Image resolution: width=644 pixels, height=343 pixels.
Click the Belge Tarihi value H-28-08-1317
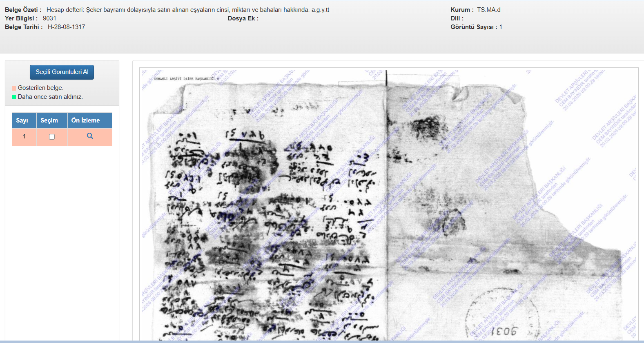[x=67, y=27]
